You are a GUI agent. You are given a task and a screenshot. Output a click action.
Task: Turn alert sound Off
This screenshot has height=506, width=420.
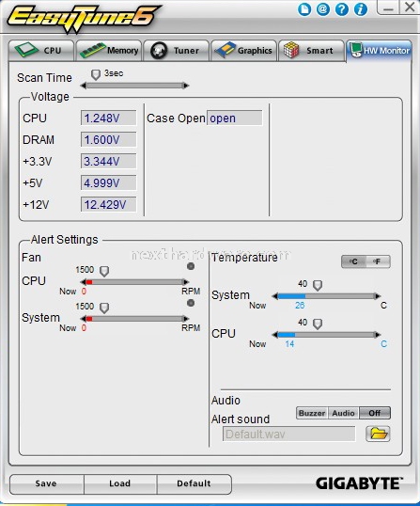375,413
